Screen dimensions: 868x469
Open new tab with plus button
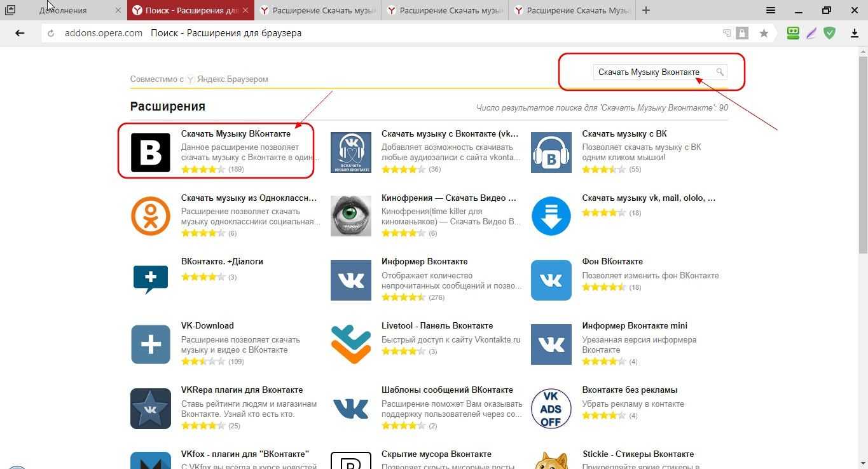pyautogui.click(x=646, y=10)
